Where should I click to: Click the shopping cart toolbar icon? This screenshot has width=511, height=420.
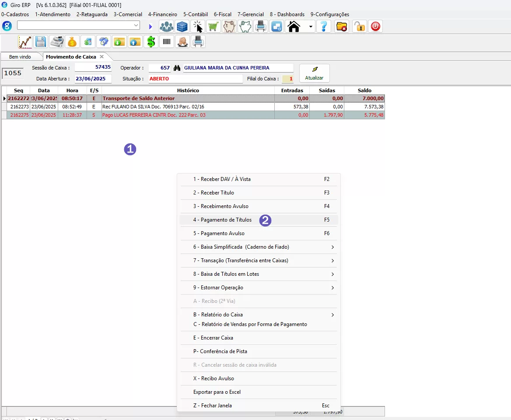click(x=213, y=27)
